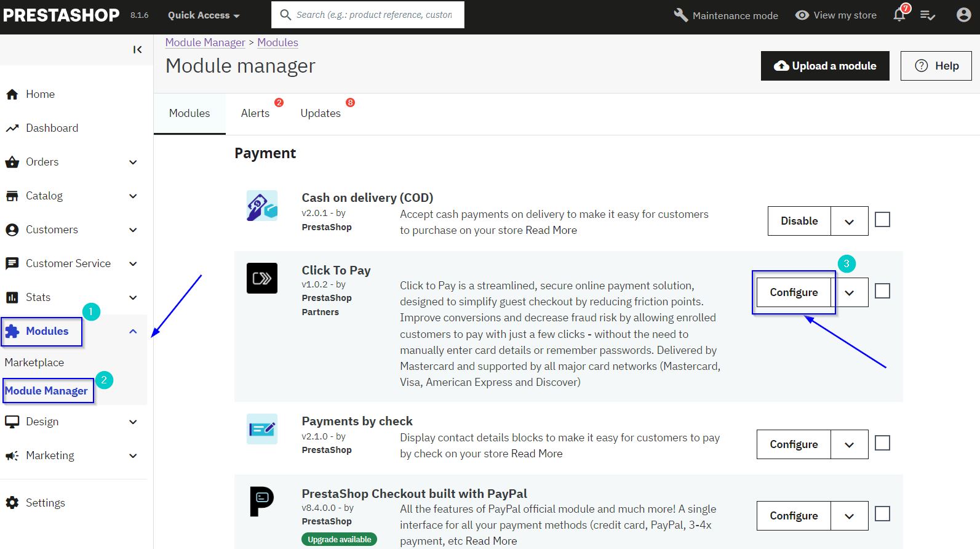Viewport: 980px width, 549px height.
Task: Click the Payments by check module icon
Action: tap(261, 429)
